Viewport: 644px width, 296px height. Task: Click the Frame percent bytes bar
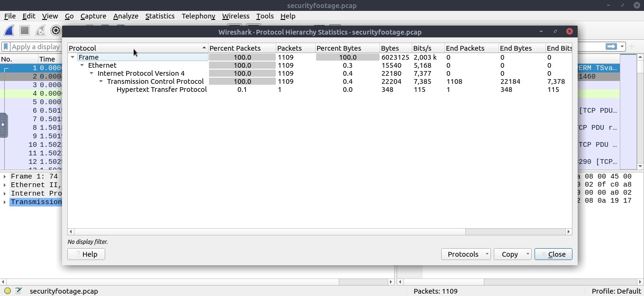pyautogui.click(x=347, y=57)
